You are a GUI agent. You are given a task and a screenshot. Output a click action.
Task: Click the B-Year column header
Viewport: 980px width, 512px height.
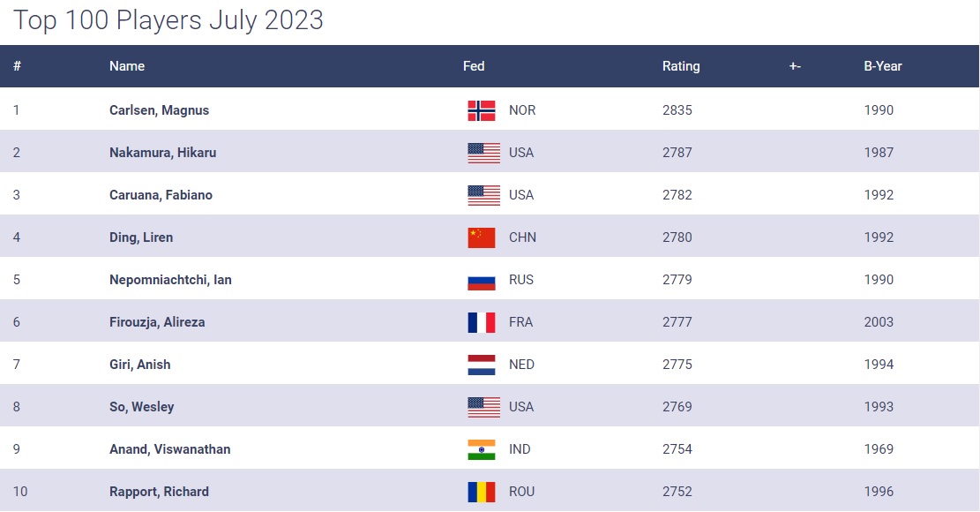(882, 66)
